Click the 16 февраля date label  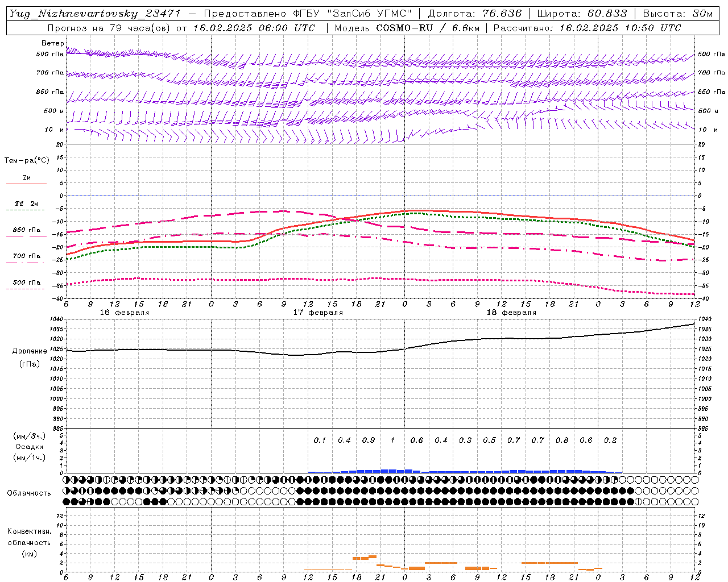coord(125,313)
